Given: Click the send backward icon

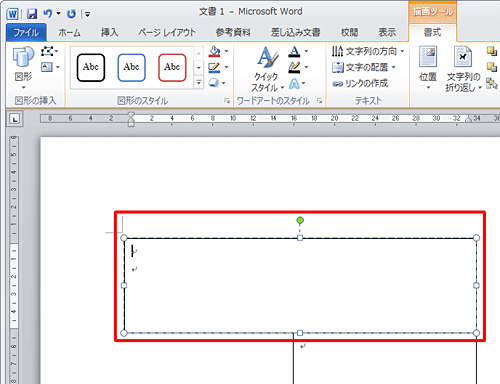Looking at the screenshot, I should click(492, 67).
